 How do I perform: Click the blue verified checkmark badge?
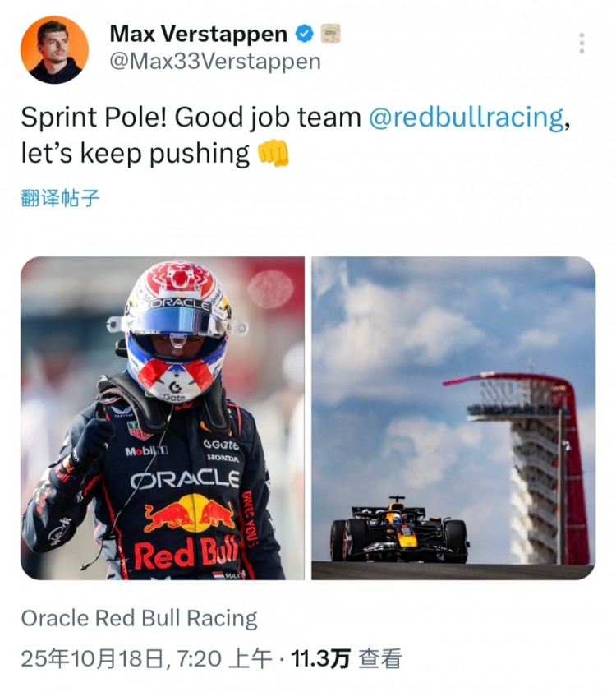tap(304, 34)
